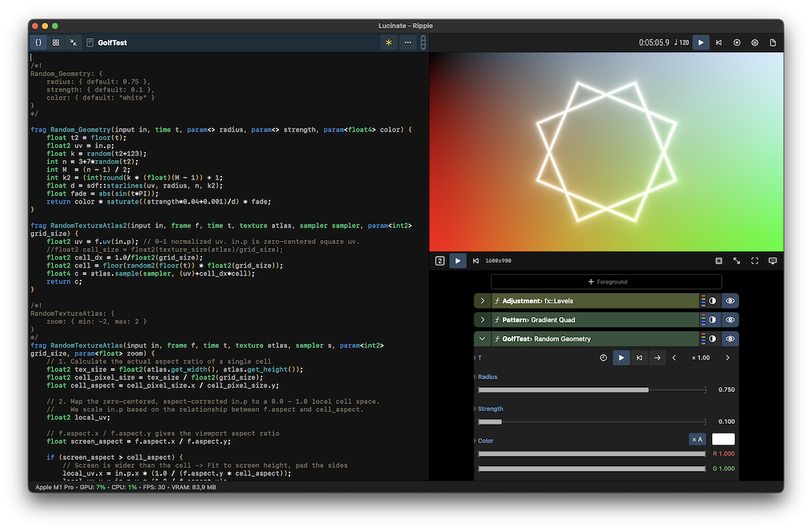Hide the GolfTest Random Geometry layer
This screenshot has height=530, width=812.
point(730,339)
